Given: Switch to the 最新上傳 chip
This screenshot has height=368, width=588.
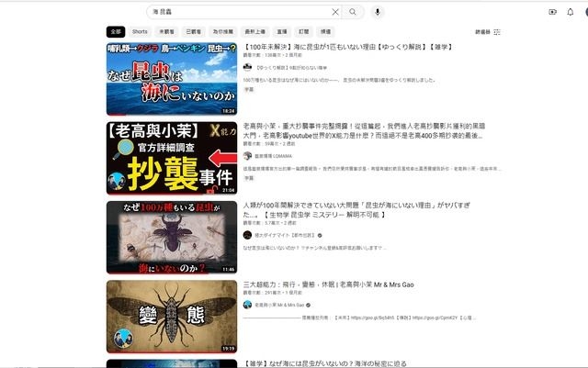Looking at the screenshot, I should (254, 31).
